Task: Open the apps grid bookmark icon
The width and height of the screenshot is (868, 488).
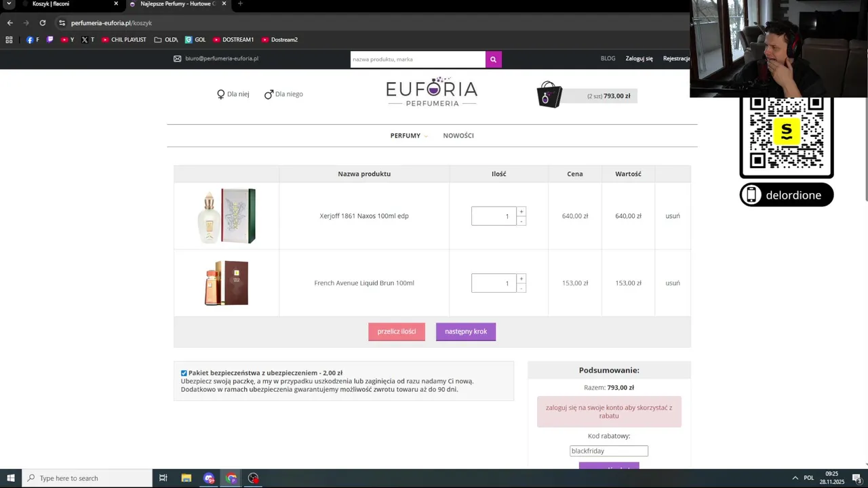Action: 9,40
